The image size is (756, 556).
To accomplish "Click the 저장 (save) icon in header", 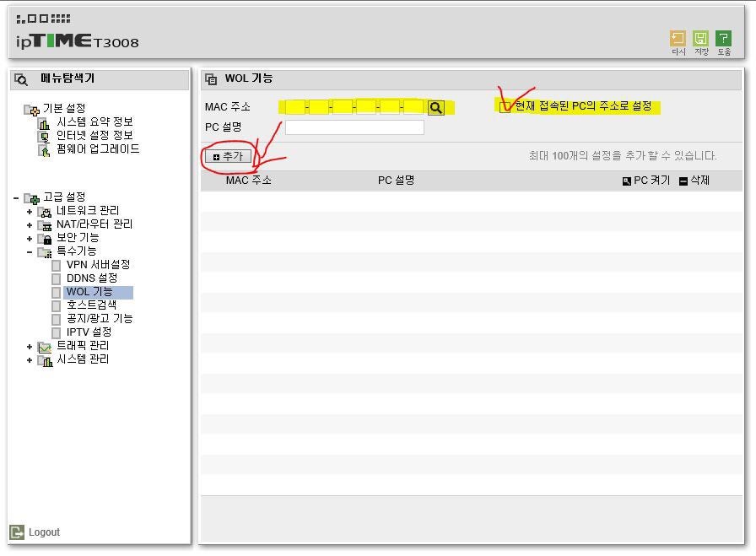I will (700, 39).
